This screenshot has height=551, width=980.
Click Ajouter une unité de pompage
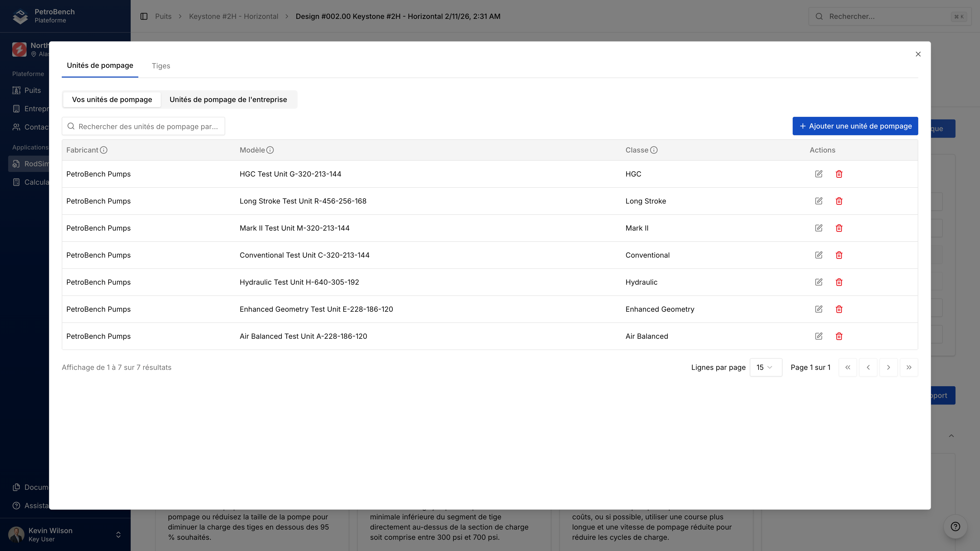pyautogui.click(x=855, y=126)
